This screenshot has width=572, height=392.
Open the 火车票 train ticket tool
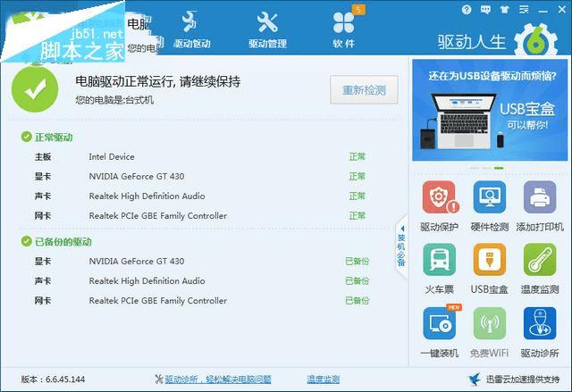pos(439,260)
